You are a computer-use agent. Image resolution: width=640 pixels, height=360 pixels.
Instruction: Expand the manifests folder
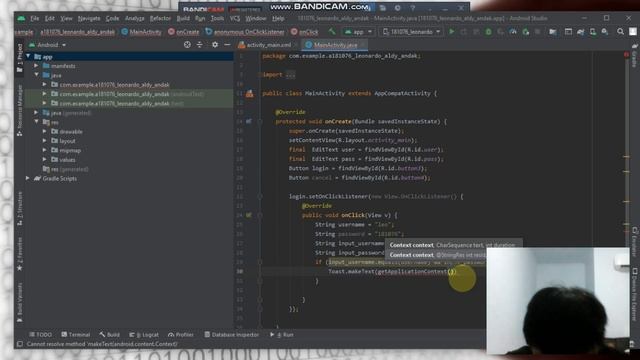36,66
